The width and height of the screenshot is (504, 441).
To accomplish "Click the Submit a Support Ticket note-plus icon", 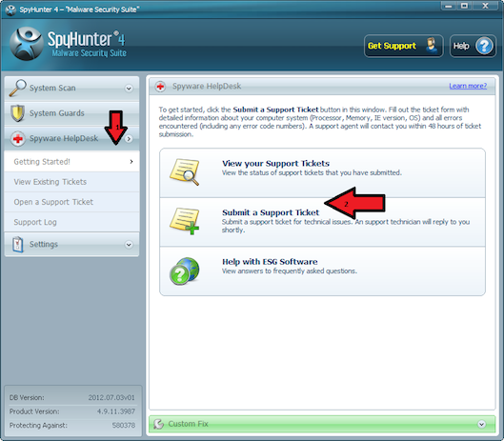I will coord(185,221).
